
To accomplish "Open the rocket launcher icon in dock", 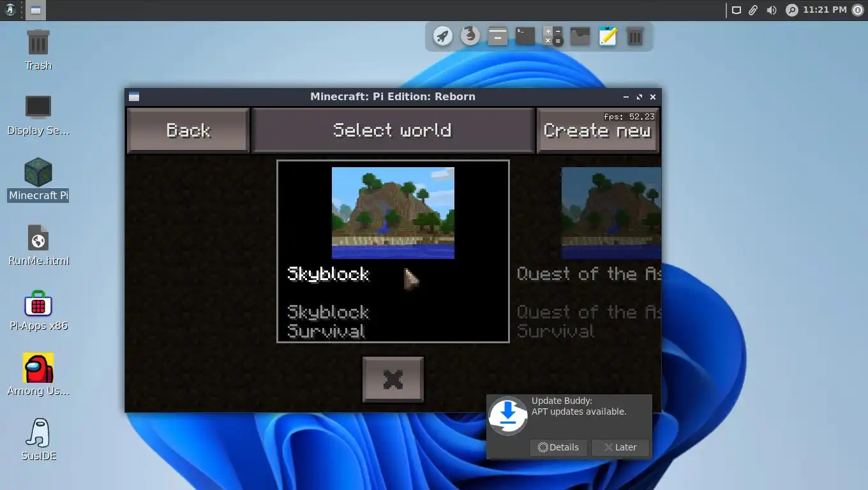I will pyautogui.click(x=442, y=36).
